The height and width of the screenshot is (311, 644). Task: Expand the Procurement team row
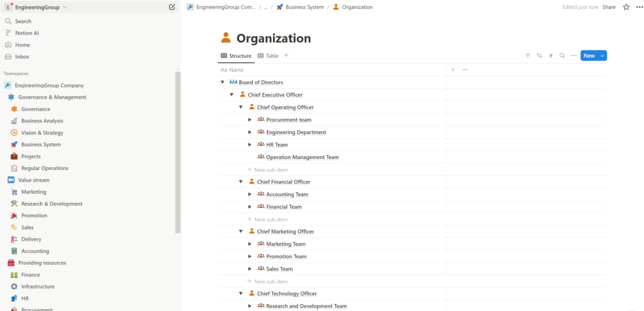[250, 120]
